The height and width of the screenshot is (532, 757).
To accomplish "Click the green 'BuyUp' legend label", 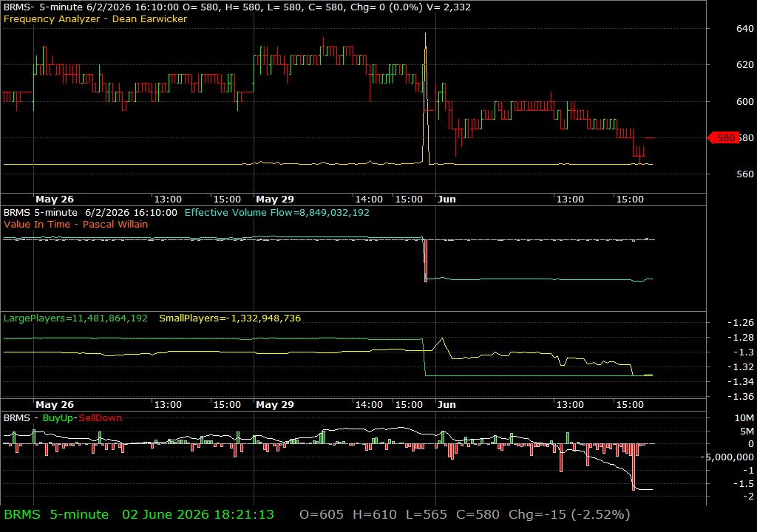I will (58, 418).
